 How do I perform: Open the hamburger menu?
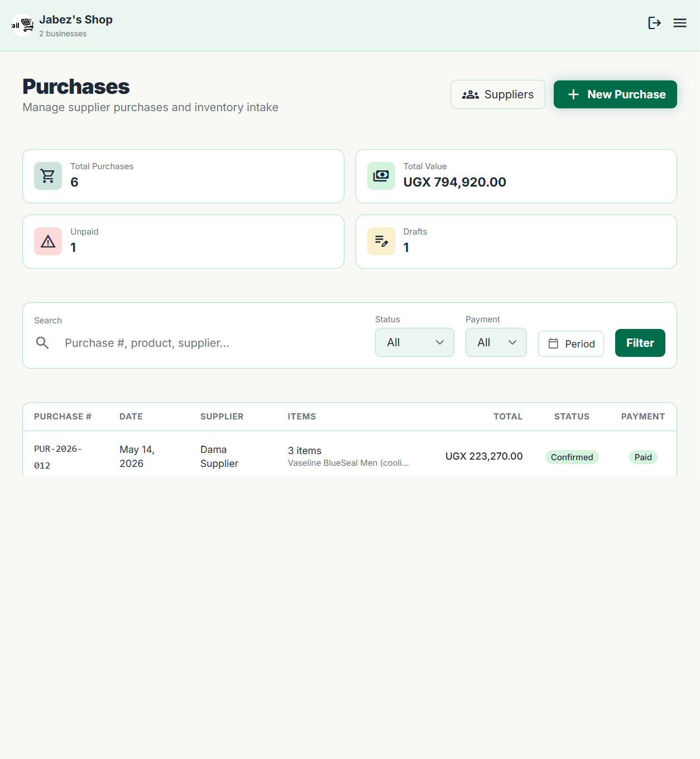point(679,23)
